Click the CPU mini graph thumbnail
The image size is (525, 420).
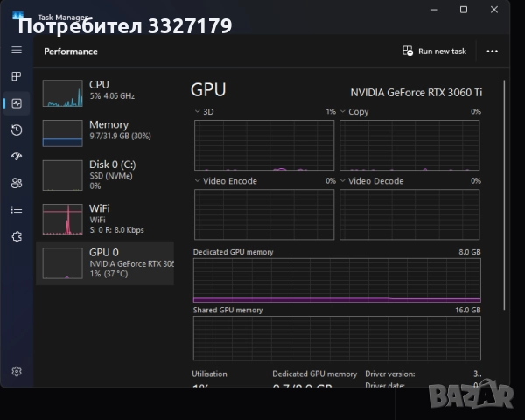pyautogui.click(x=63, y=93)
